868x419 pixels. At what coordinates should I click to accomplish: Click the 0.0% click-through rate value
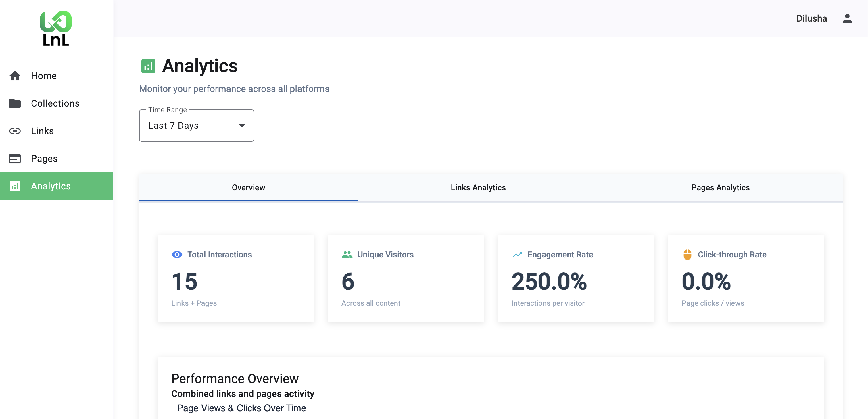click(x=706, y=281)
